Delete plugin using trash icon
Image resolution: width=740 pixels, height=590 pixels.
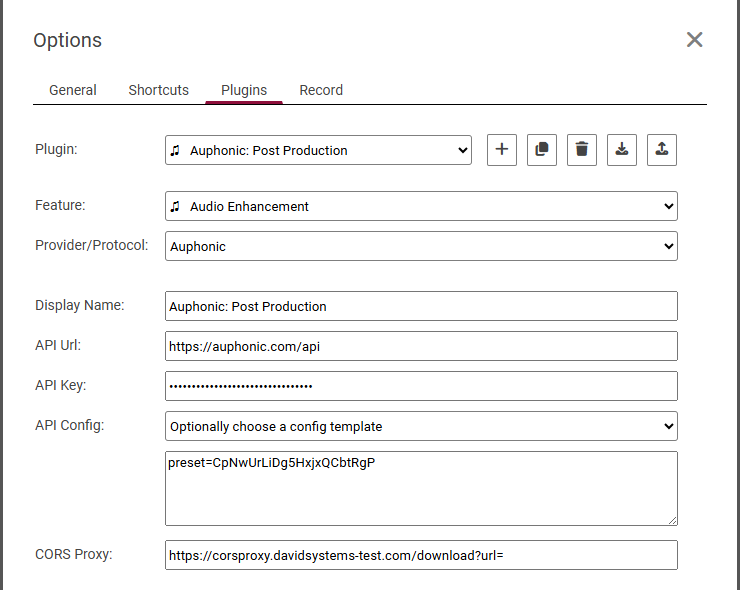click(582, 150)
